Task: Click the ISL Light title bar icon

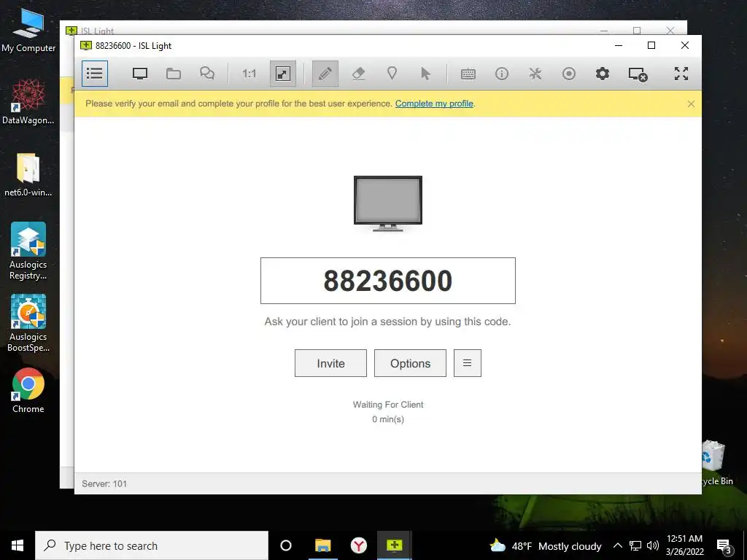Action: pos(86,46)
